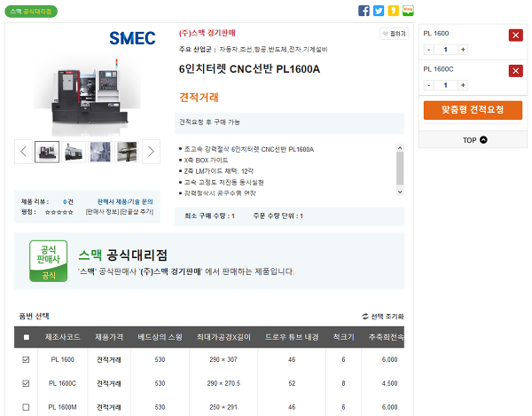Click star rating icons

(x=59, y=212)
